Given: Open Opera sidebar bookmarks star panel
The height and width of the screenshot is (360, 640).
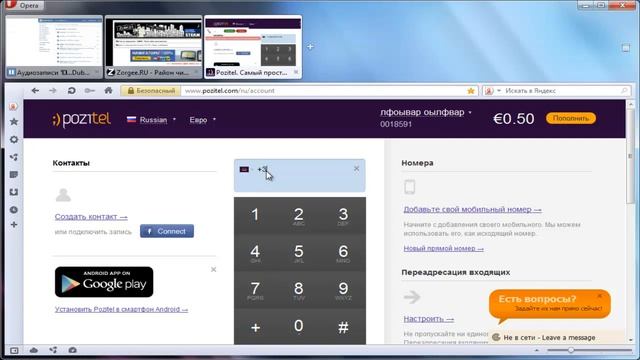Looking at the screenshot, I should tap(14, 122).
